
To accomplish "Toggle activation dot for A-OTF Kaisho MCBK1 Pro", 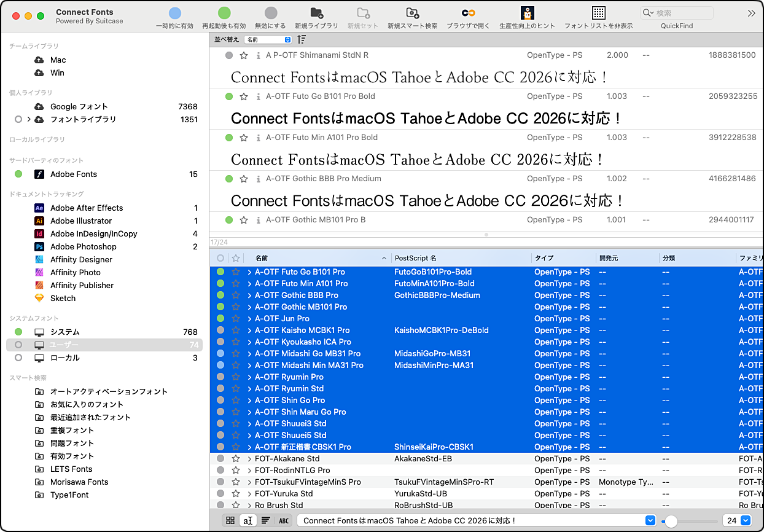I will point(220,330).
